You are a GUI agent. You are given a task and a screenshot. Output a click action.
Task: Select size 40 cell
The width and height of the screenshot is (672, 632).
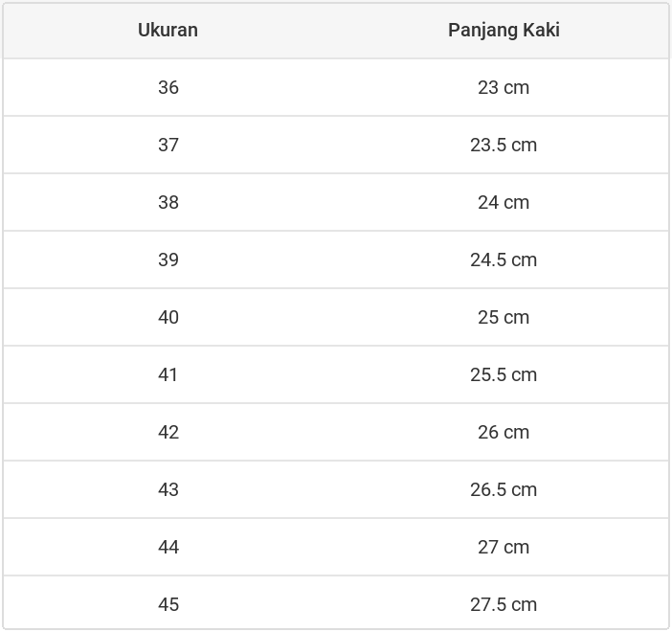[x=168, y=317]
